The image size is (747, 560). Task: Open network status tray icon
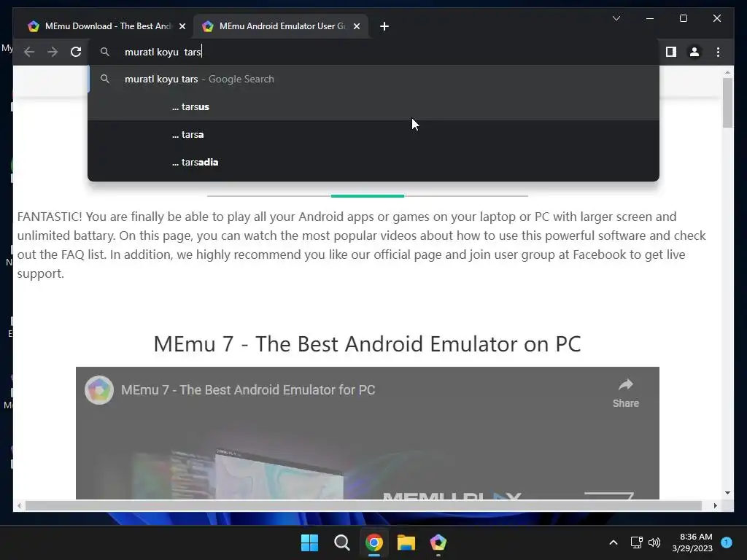coord(636,542)
